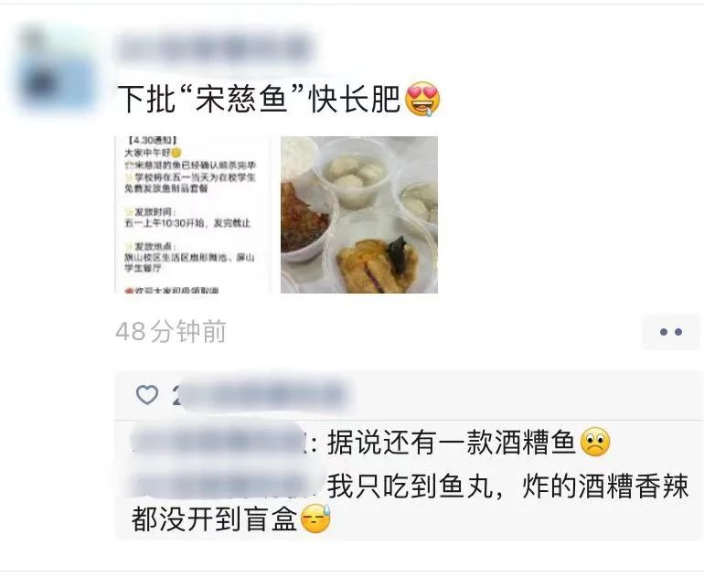
Task: Open the fish dishes food photo
Action: (x=359, y=215)
